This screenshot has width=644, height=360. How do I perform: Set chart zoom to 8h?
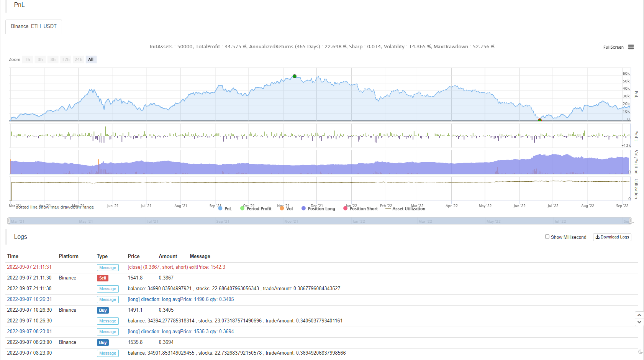53,59
